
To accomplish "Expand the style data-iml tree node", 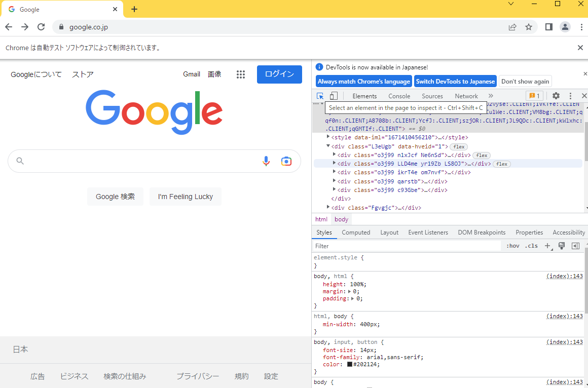I will point(327,137).
